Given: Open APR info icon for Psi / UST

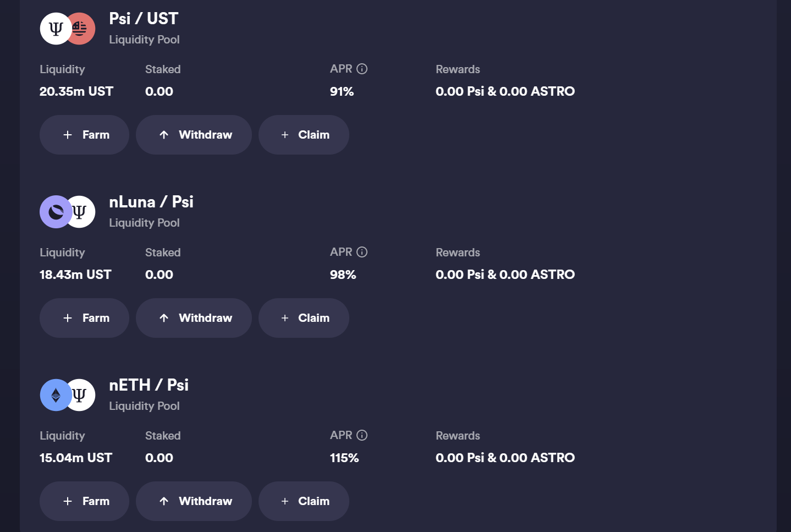Looking at the screenshot, I should tap(362, 69).
